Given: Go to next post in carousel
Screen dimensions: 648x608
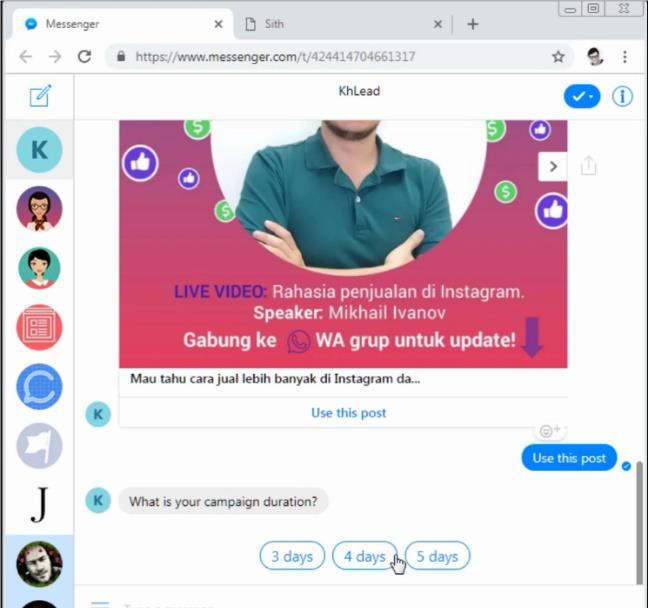Looking at the screenshot, I should pyautogui.click(x=553, y=167).
